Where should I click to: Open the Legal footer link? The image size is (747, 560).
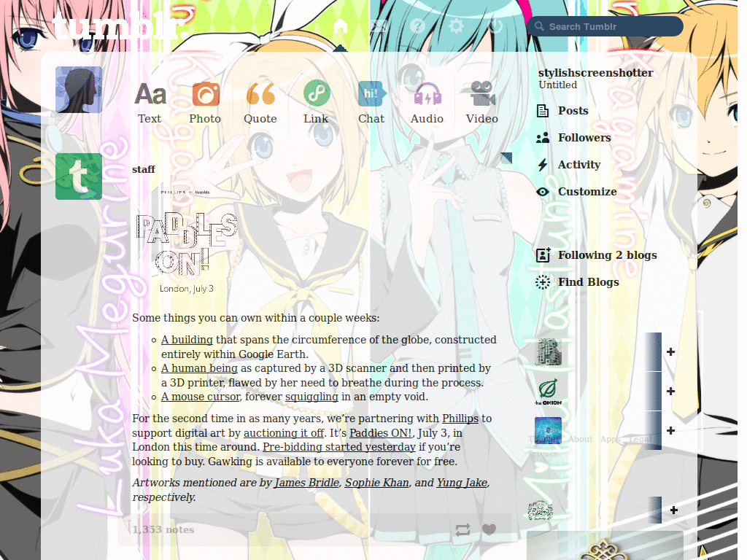640,439
